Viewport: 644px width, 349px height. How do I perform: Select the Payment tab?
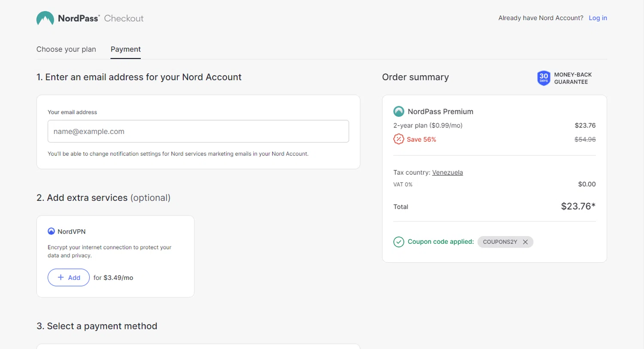pyautogui.click(x=126, y=49)
